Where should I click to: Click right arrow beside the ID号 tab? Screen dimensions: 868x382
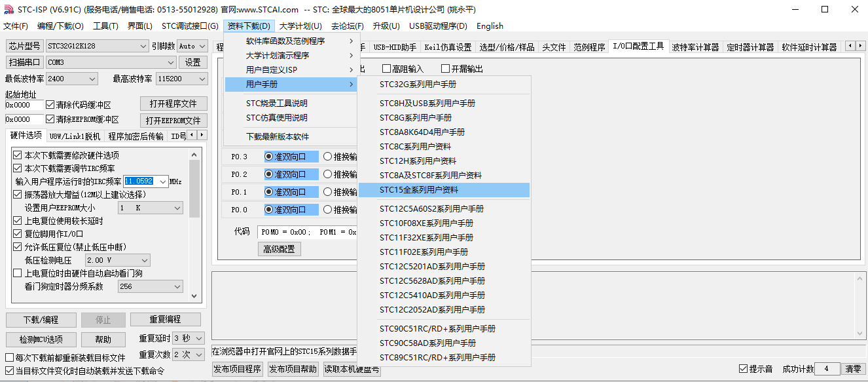pos(202,135)
